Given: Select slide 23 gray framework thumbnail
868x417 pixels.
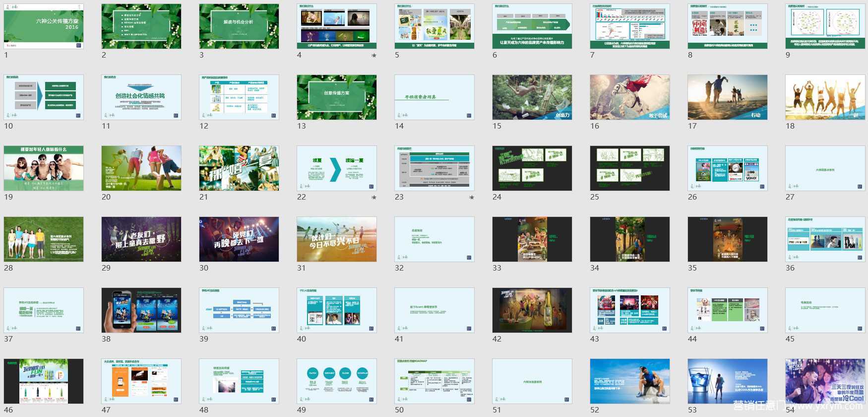Looking at the screenshot, I should pyautogui.click(x=434, y=168).
